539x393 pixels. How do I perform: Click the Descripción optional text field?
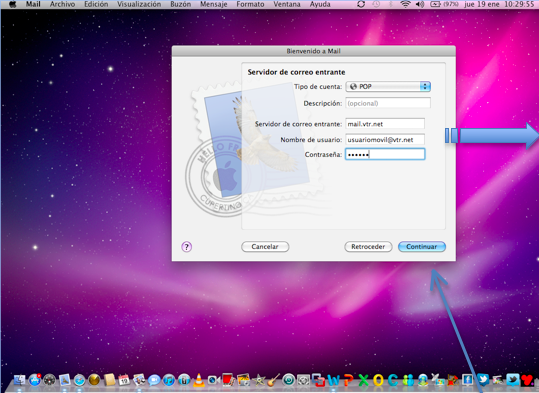tap(388, 103)
